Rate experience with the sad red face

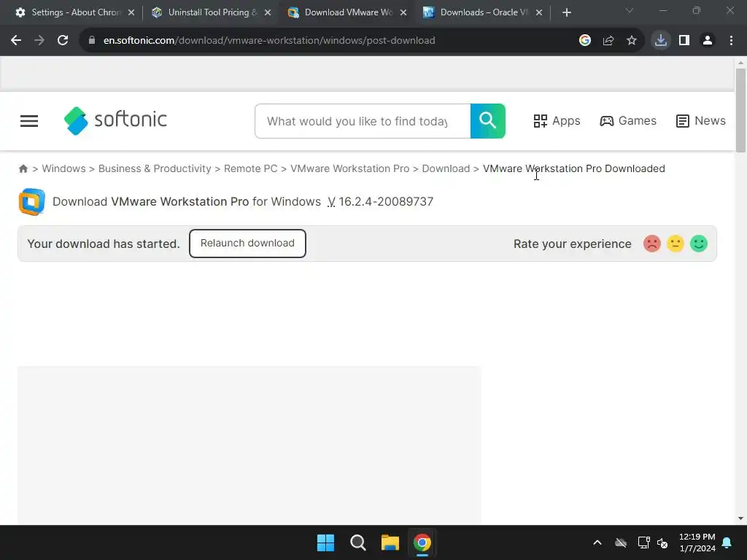click(x=652, y=244)
